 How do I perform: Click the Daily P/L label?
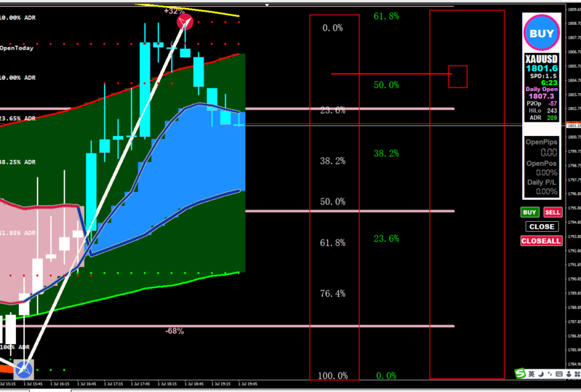tap(541, 183)
